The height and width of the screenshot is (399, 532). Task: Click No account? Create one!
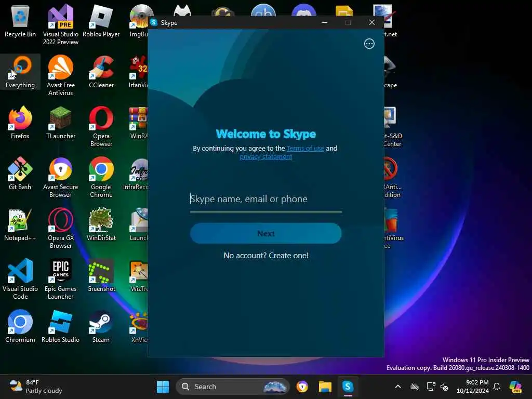[265, 256]
